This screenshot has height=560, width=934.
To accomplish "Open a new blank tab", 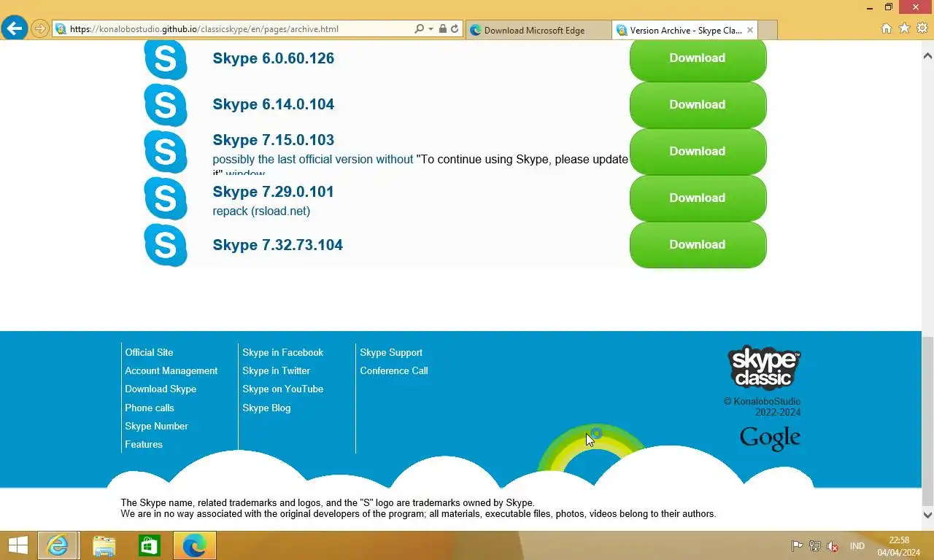I will (x=768, y=30).
